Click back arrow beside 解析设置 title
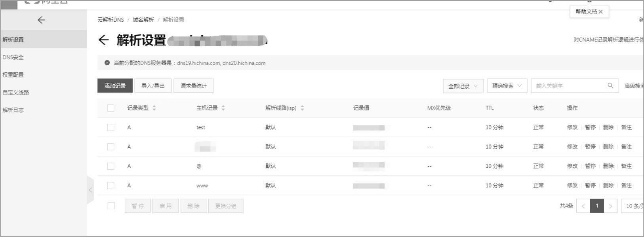 (103, 40)
